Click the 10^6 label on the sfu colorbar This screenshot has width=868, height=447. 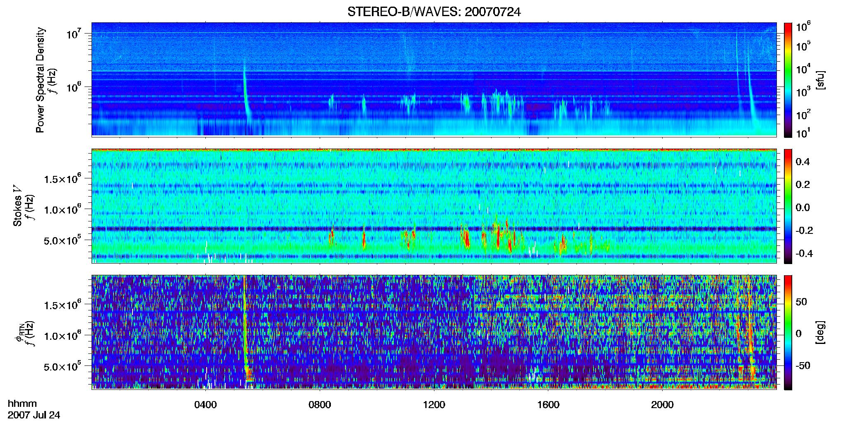(x=803, y=26)
